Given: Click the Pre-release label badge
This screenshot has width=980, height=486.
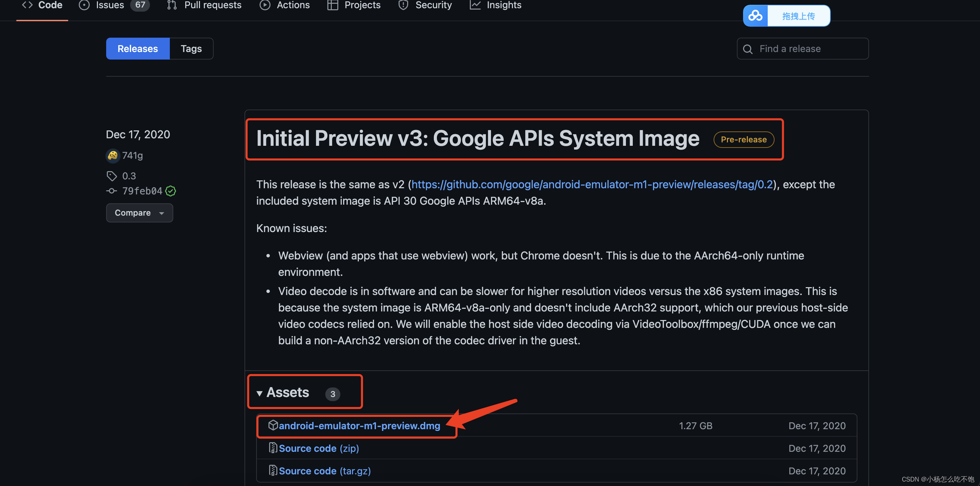Looking at the screenshot, I should [x=743, y=140].
